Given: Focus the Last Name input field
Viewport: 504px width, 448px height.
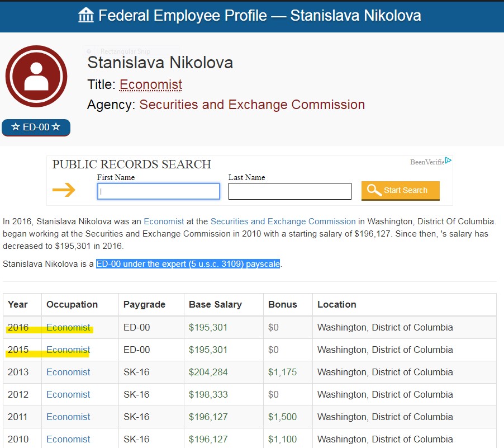Looking at the screenshot, I should (289, 191).
